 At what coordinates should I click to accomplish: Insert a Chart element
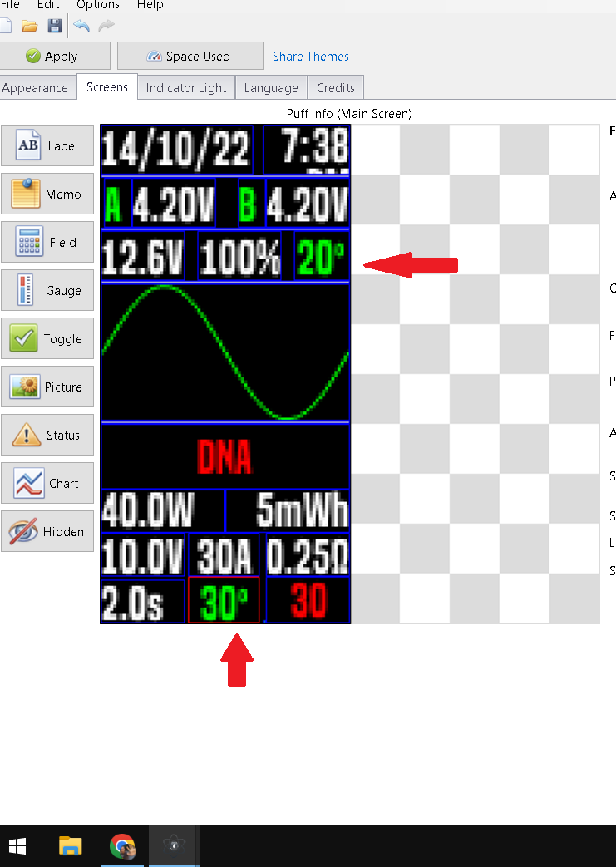(x=47, y=484)
